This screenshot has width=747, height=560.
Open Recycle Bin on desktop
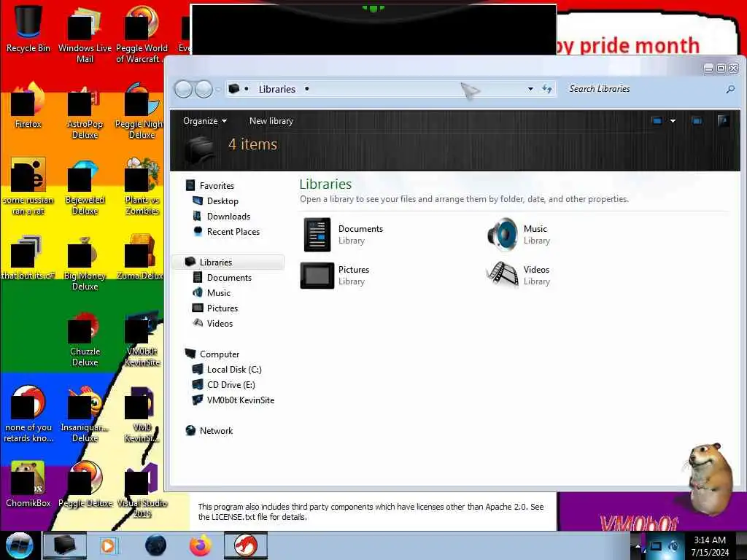click(x=28, y=28)
